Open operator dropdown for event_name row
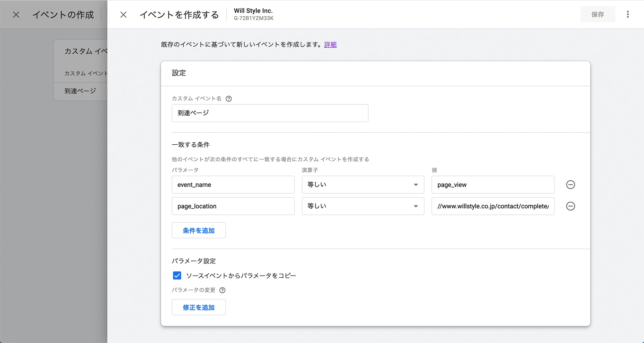 [x=363, y=185]
